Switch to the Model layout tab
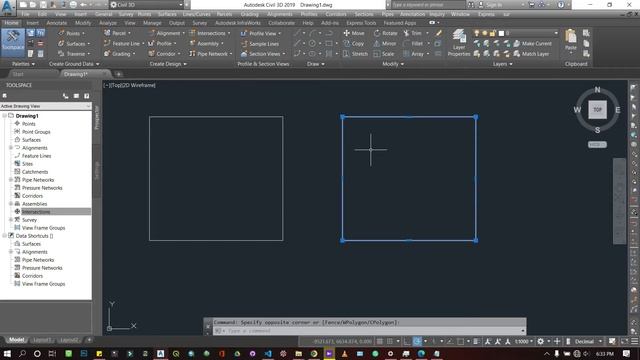The width and height of the screenshot is (640, 360). (16, 340)
